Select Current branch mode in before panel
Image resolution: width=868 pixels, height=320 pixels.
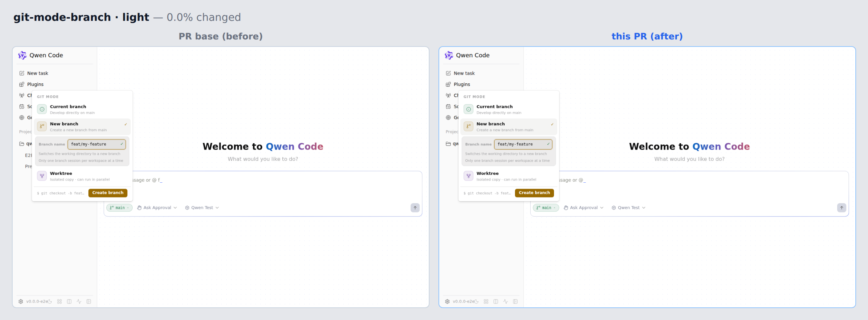point(82,109)
